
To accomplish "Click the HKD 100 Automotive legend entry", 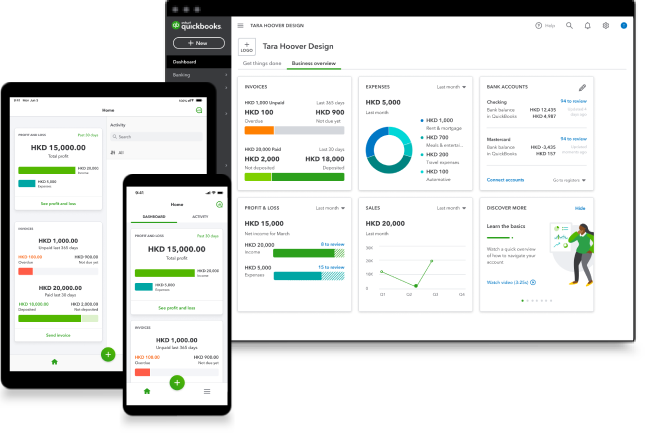I will pyautogui.click(x=436, y=175).
